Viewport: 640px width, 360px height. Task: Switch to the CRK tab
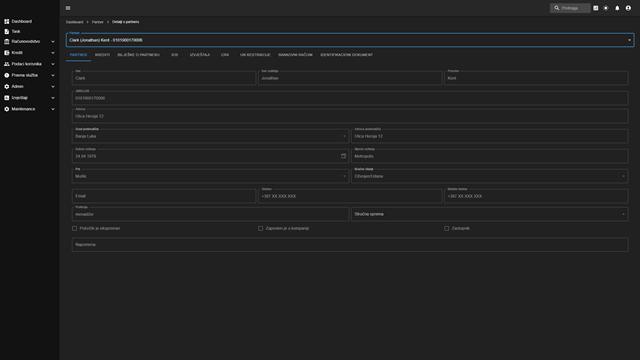(225, 55)
